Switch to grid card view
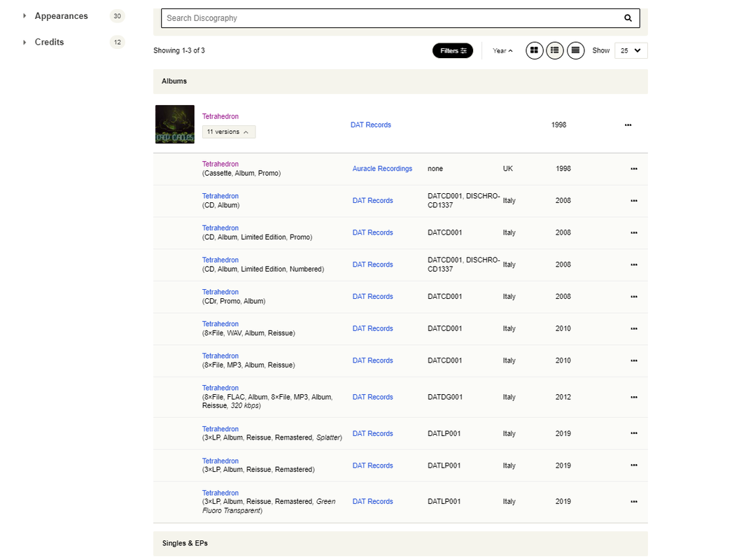Viewport: 753px width, 560px height. [534, 50]
